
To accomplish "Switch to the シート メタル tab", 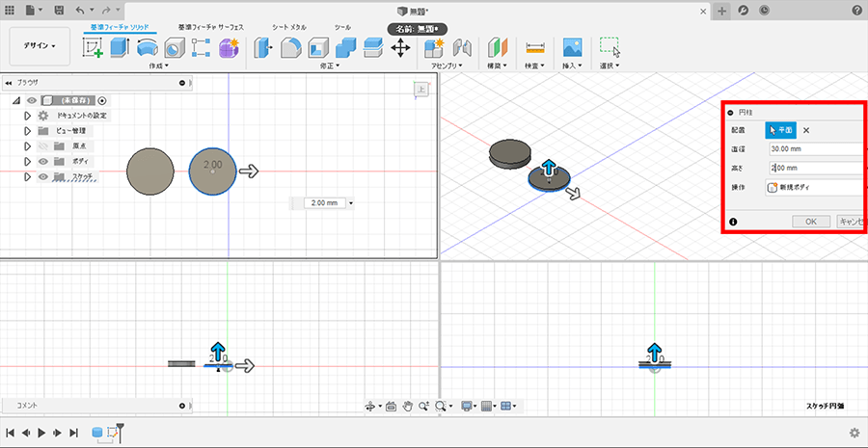I will tap(288, 27).
